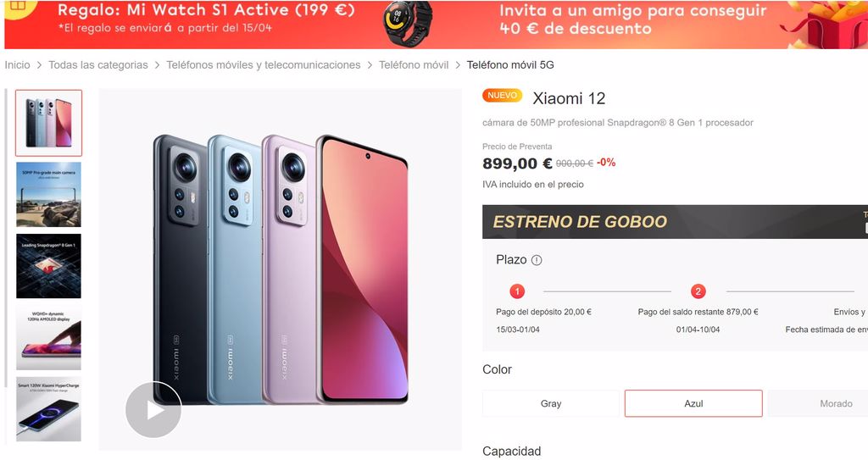The image size is (868, 460).
Task: Show the AMOLED display thumbnail
Action: pyautogui.click(x=48, y=338)
